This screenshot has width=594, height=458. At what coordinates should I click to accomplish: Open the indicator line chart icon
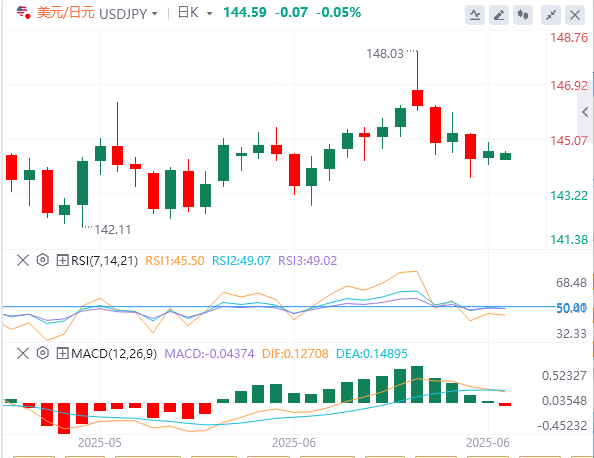[475, 15]
